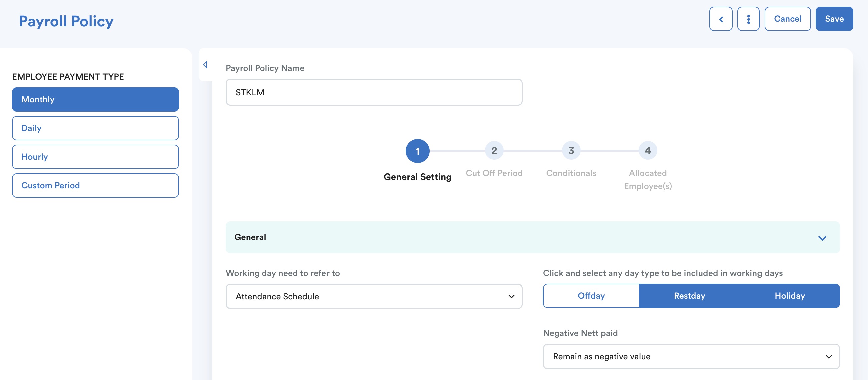Viewport: 868px width, 380px height.
Task: Click the Payroll Policy Name field
Action: [x=374, y=92]
